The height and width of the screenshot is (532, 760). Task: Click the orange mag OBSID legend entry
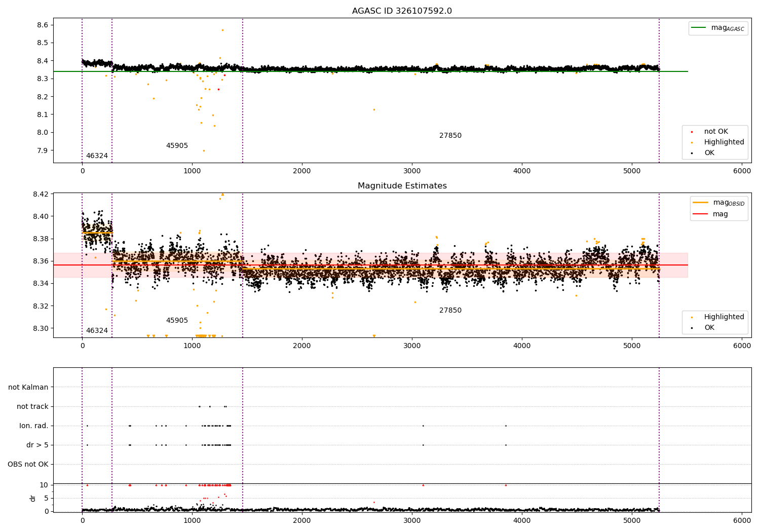point(719,203)
